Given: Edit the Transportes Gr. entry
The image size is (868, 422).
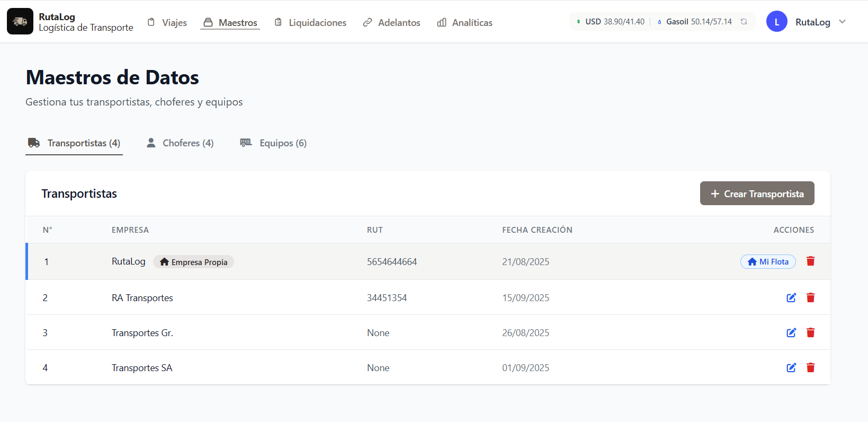Looking at the screenshot, I should coord(791,333).
